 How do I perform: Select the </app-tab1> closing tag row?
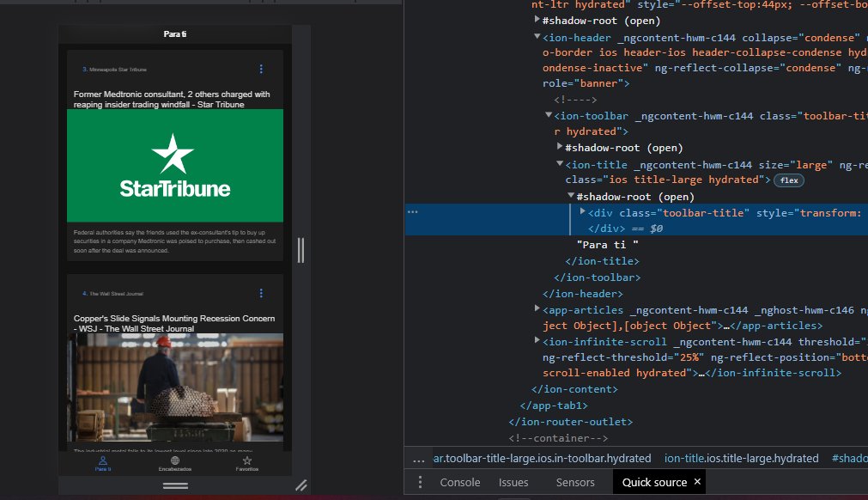pyautogui.click(x=554, y=405)
